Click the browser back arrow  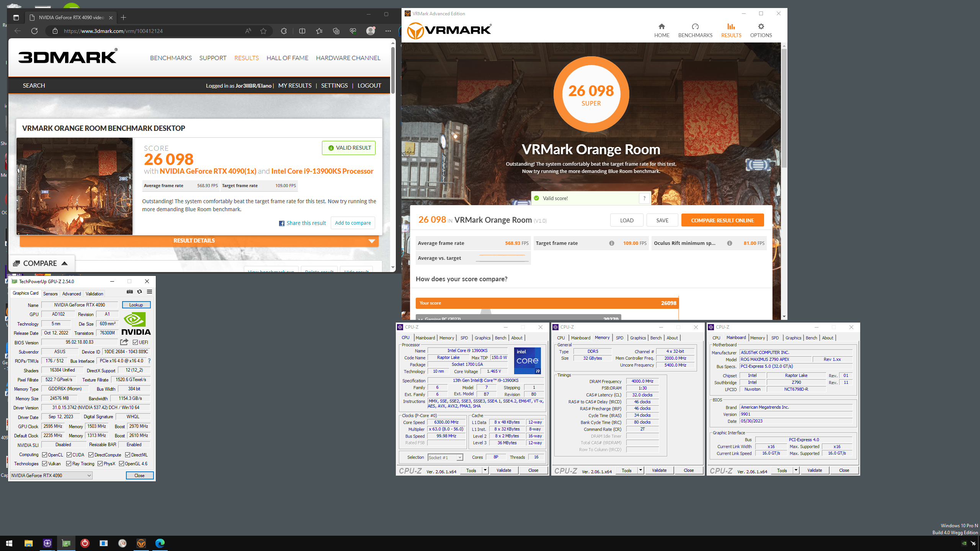[18, 31]
